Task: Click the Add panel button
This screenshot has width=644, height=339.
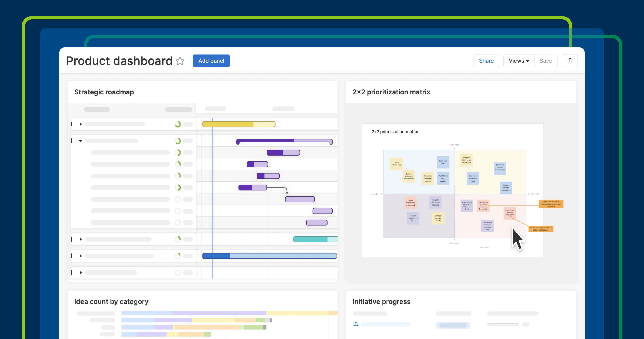Action: pyautogui.click(x=211, y=61)
